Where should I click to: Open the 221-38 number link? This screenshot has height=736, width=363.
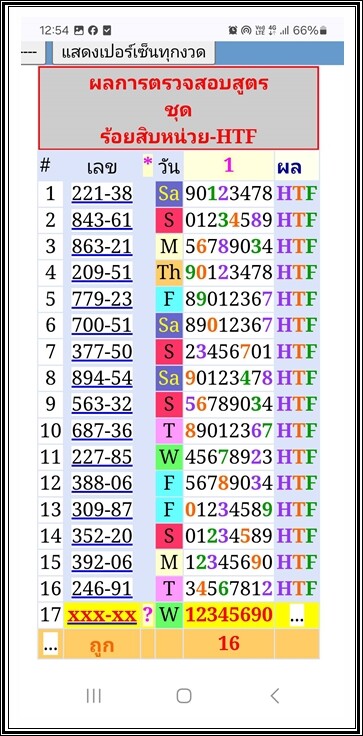click(x=102, y=193)
